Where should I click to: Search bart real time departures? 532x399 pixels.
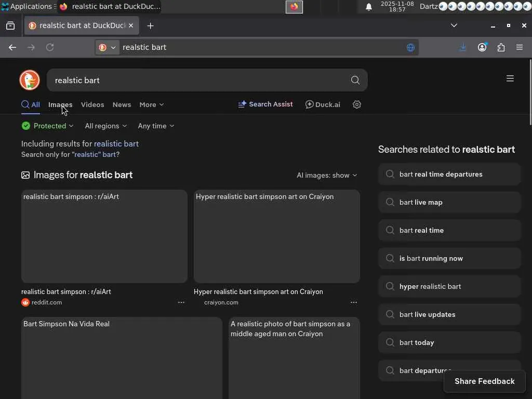449,174
